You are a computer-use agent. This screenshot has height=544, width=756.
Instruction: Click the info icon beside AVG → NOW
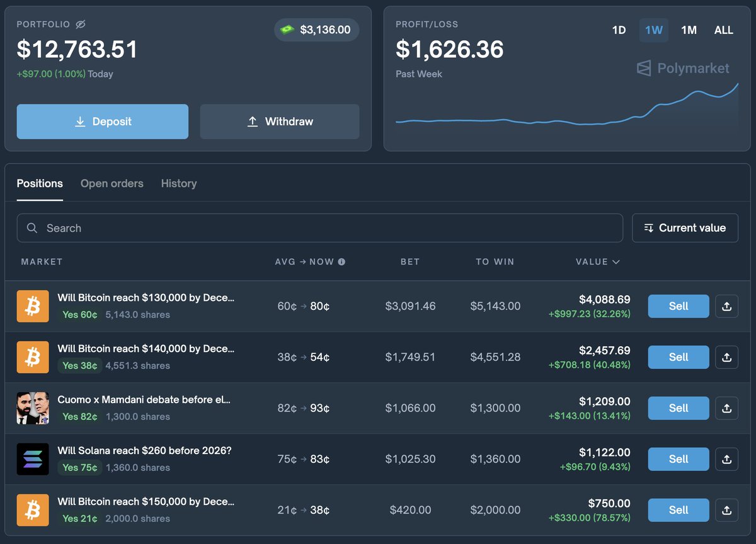coord(341,261)
